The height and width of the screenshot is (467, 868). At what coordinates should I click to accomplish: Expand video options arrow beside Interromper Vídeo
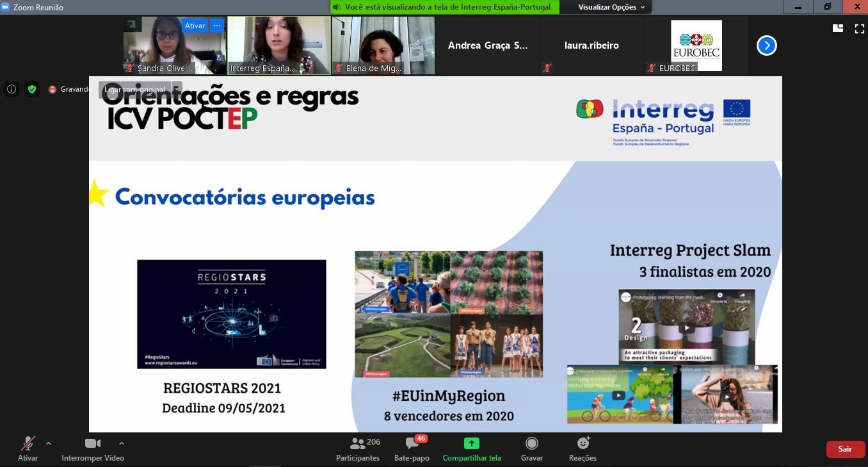(122, 443)
